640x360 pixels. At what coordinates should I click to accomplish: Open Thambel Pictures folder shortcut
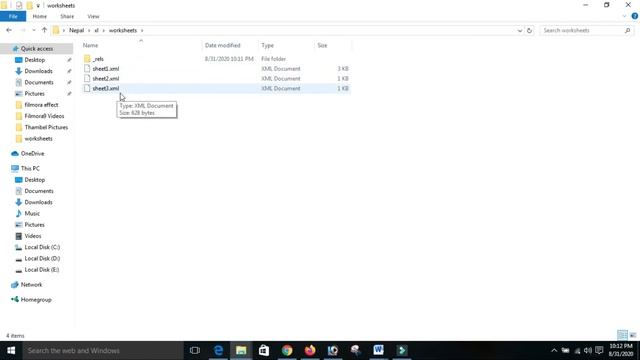46,127
